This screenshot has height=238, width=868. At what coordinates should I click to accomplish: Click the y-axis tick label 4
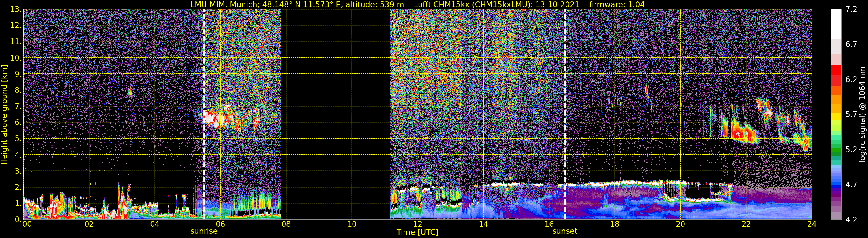(x=18, y=155)
